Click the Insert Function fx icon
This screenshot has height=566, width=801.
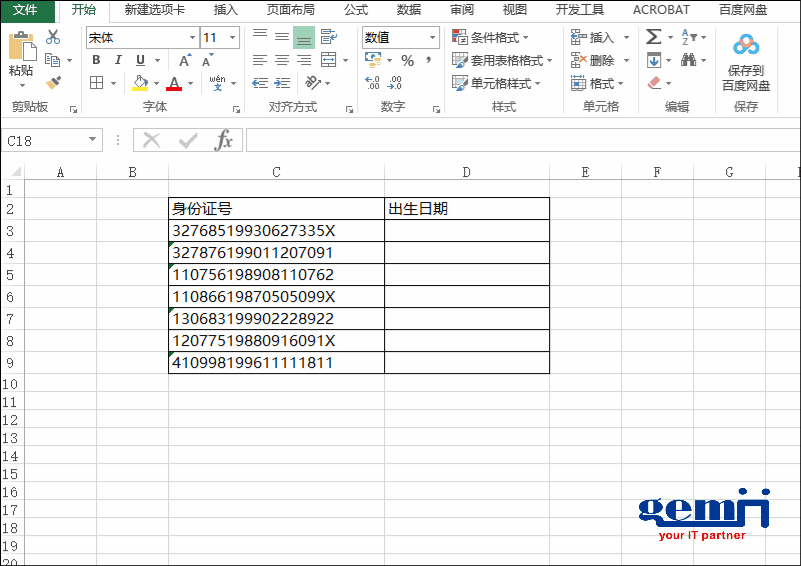point(224,141)
